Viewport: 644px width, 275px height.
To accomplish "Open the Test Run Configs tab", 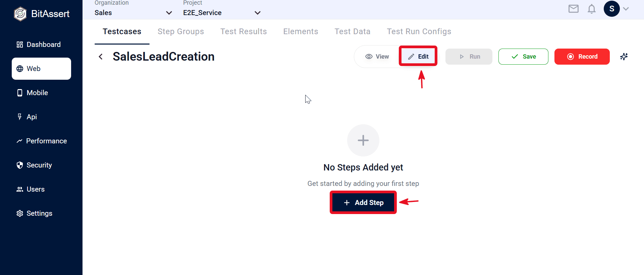I will click(419, 31).
